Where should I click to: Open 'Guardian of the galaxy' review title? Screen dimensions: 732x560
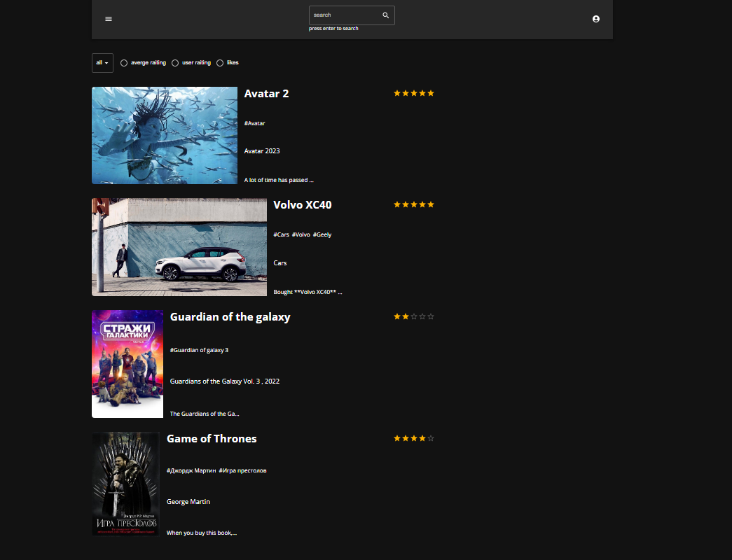(x=230, y=317)
